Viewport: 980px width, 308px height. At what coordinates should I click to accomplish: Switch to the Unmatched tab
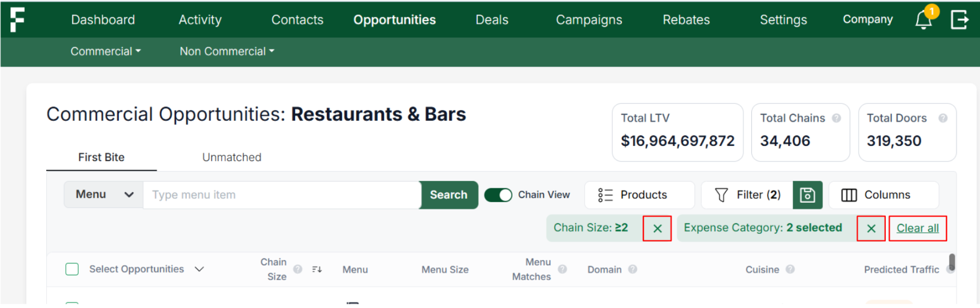[231, 158]
